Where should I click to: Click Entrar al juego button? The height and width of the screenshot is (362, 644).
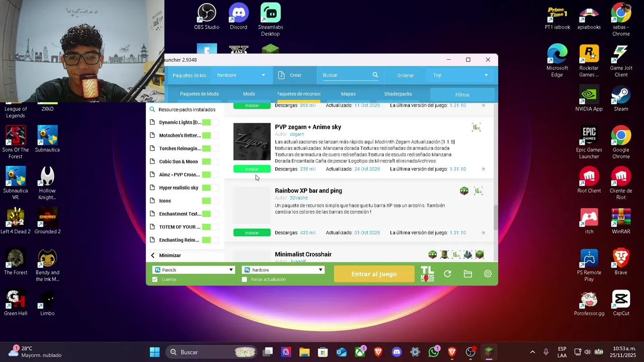coord(374,274)
